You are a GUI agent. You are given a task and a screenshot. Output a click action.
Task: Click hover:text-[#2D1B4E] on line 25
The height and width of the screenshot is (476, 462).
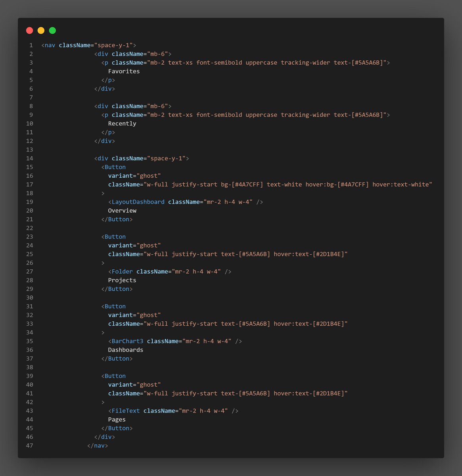[x=309, y=254]
